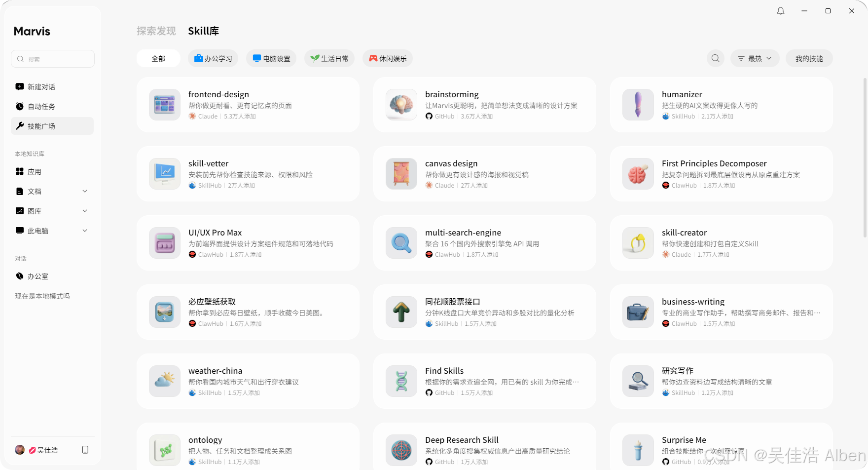The image size is (868, 470).
Task: Open the ontology graph icon
Action: coord(165,450)
